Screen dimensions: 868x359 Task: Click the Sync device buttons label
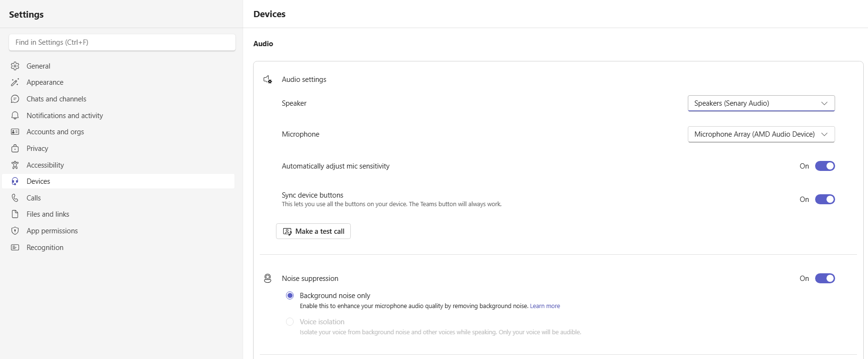tap(312, 195)
